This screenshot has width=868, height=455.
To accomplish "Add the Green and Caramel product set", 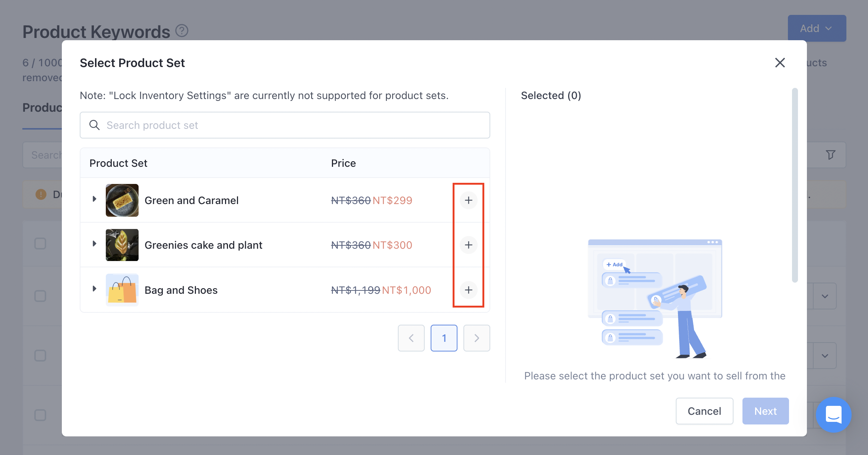I will (x=468, y=200).
